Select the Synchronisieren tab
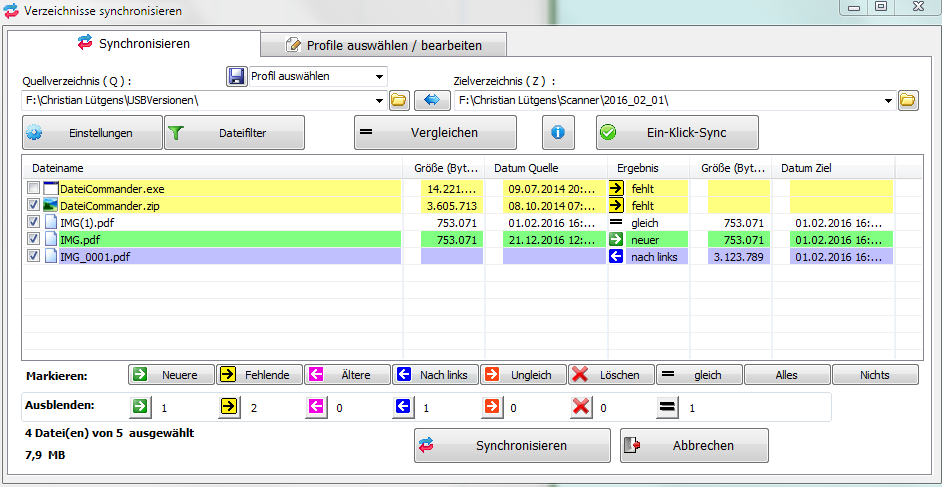The width and height of the screenshot is (942, 487). (x=133, y=43)
